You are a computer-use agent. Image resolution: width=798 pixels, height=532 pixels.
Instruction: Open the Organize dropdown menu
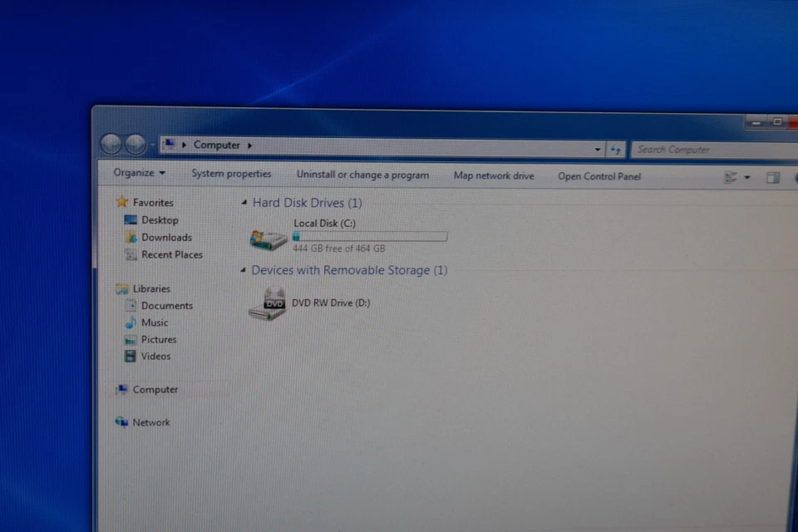(139, 173)
